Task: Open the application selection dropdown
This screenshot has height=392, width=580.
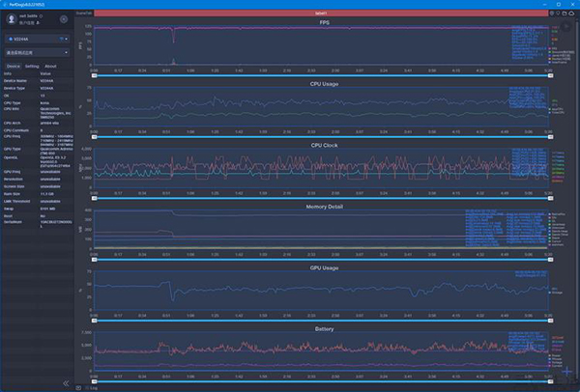Action: [37, 52]
